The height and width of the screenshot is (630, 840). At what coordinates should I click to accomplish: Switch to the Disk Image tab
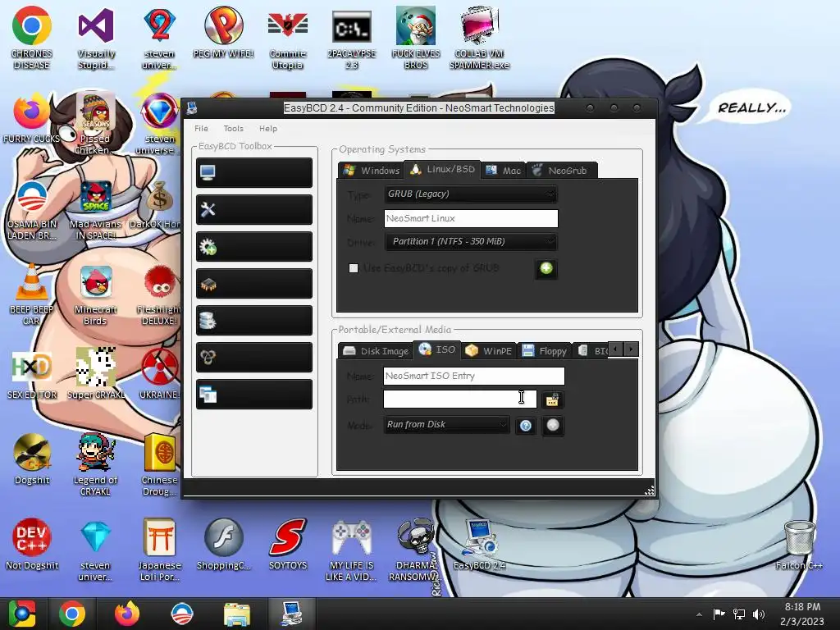(x=376, y=351)
